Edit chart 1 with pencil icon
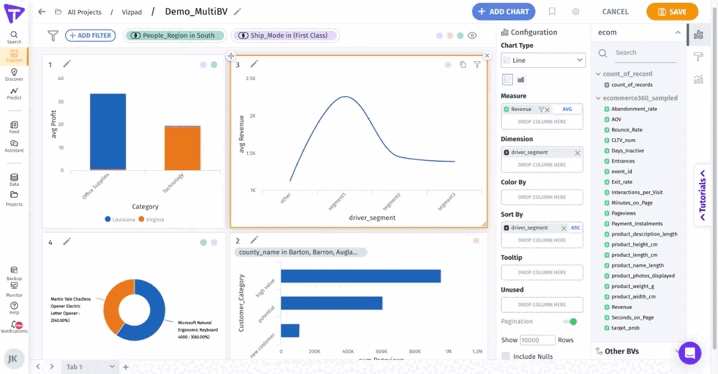The width and height of the screenshot is (718, 374). [67, 64]
